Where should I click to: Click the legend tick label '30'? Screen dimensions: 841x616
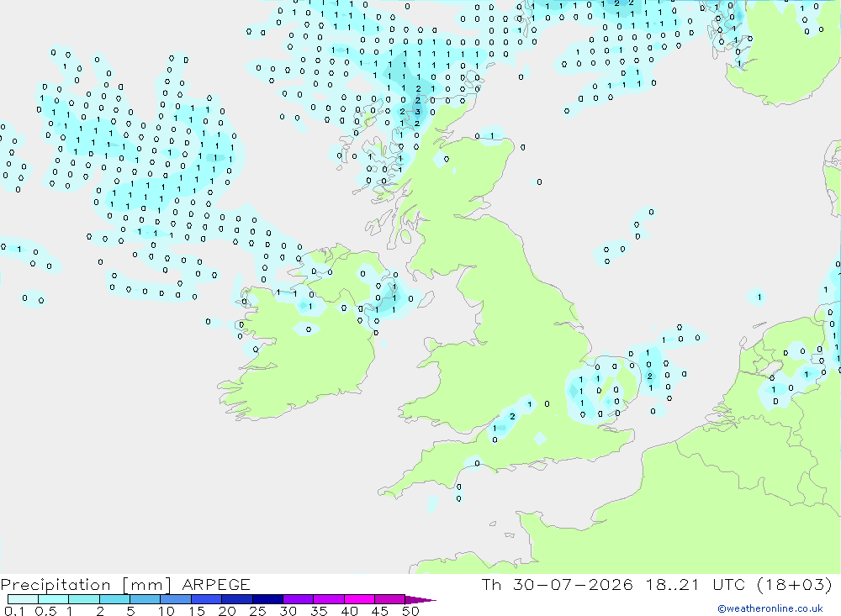(x=288, y=611)
